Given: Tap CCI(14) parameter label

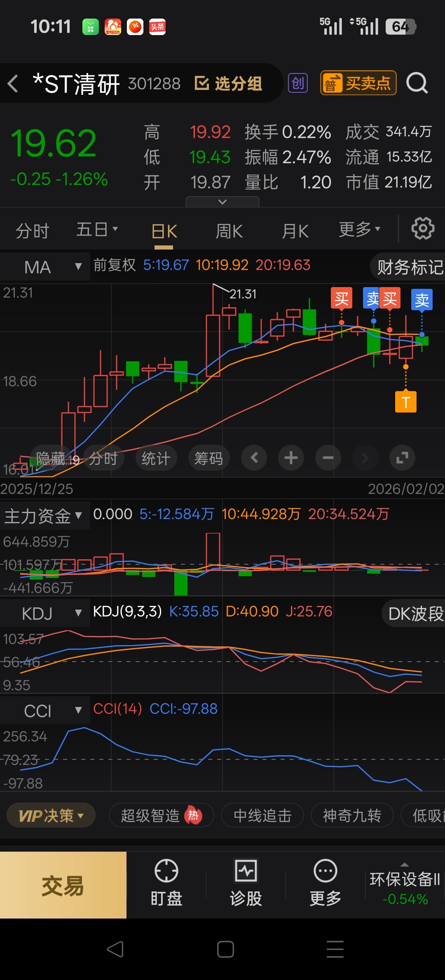Looking at the screenshot, I should point(117,709).
